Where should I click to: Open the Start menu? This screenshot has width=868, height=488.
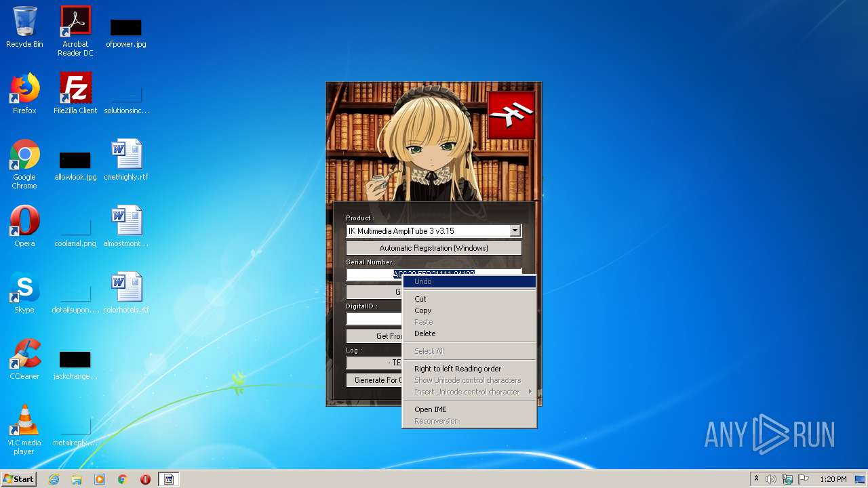(x=19, y=479)
